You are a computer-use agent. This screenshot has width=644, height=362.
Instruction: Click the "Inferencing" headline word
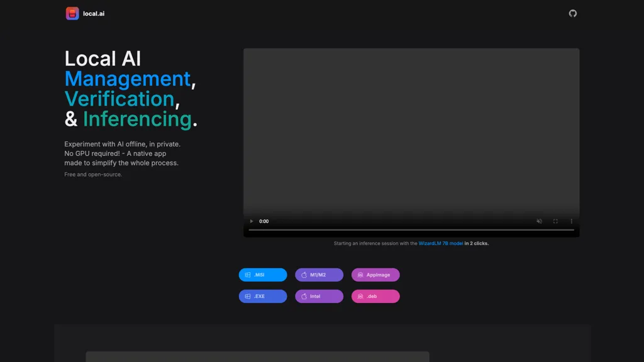[137, 119]
